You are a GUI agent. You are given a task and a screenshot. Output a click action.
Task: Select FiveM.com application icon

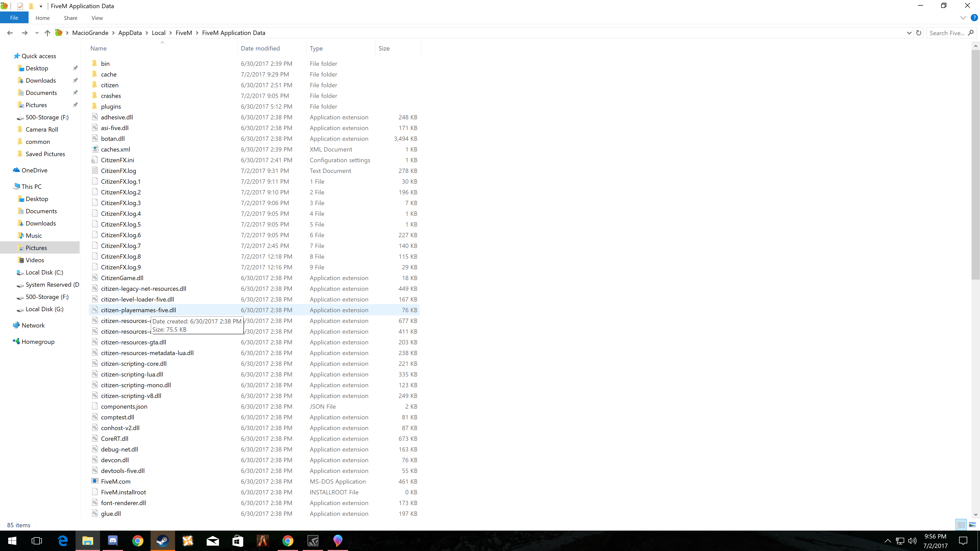[95, 481]
